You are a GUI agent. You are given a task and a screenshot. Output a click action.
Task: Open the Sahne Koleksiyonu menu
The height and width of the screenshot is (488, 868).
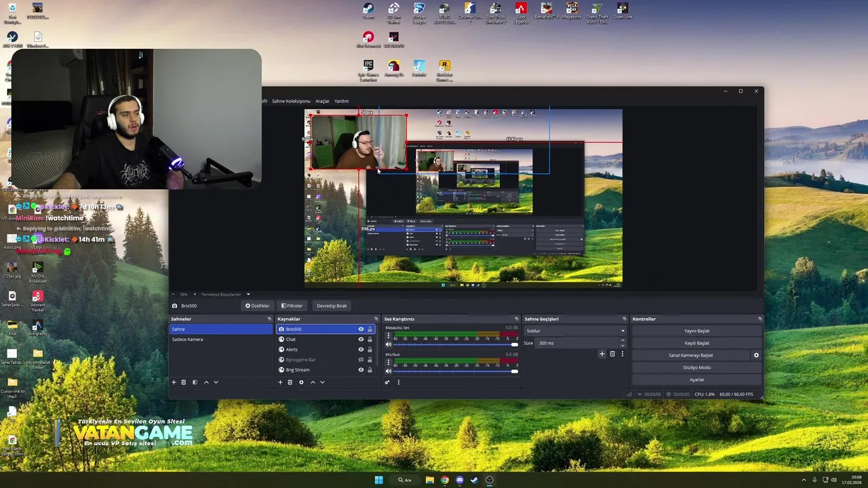coord(291,101)
